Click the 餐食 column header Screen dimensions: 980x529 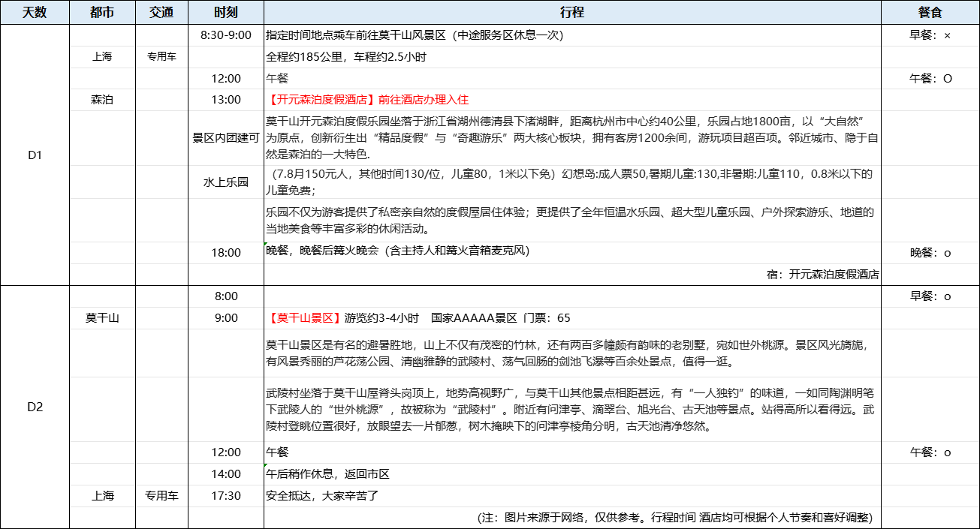pos(930,13)
